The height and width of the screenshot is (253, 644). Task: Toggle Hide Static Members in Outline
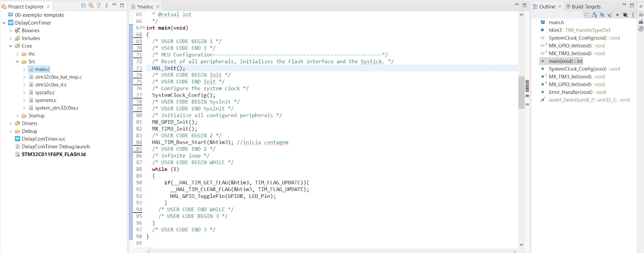tap(610, 15)
